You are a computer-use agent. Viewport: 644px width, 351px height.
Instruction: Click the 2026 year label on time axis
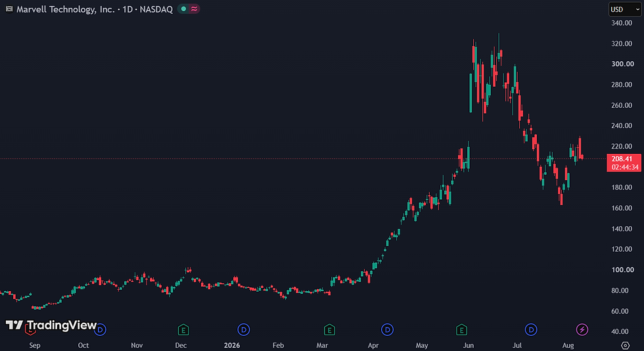[x=232, y=345]
